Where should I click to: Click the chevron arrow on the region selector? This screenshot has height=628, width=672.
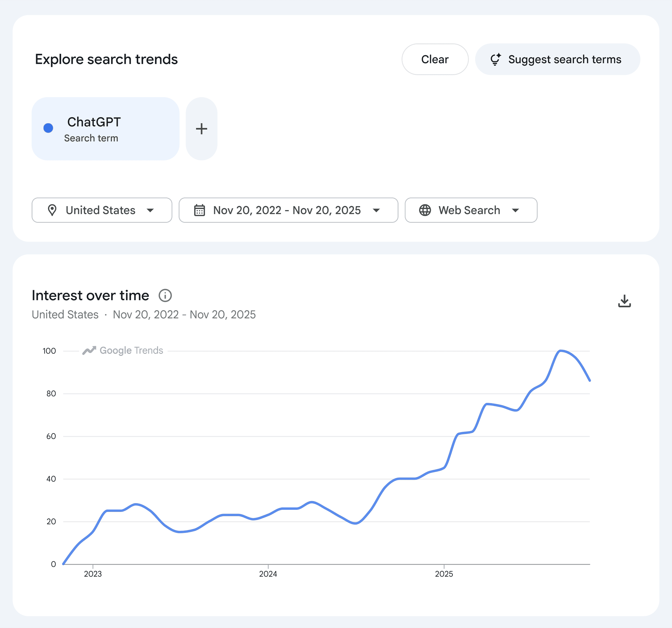click(x=151, y=210)
